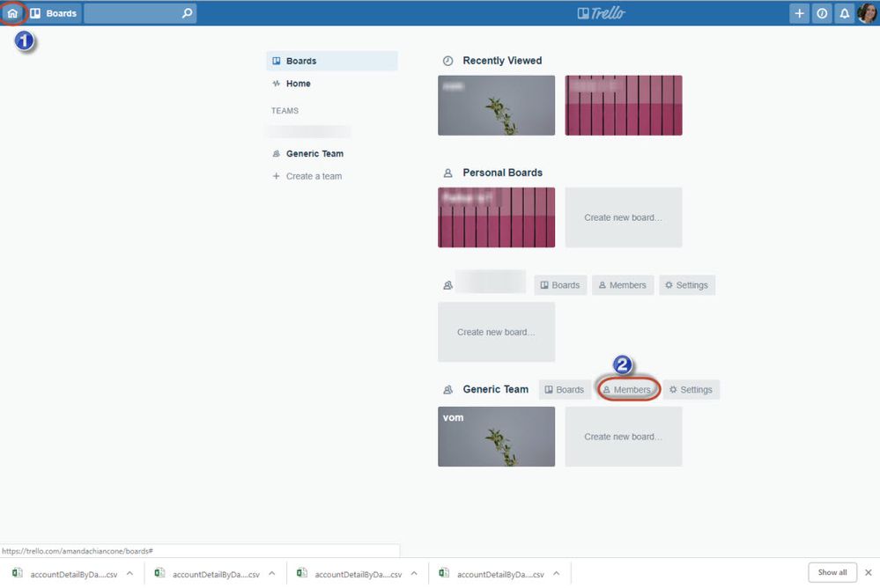Click the Trello logo in the header
Viewport: 880px width, 588px height.
coord(601,13)
